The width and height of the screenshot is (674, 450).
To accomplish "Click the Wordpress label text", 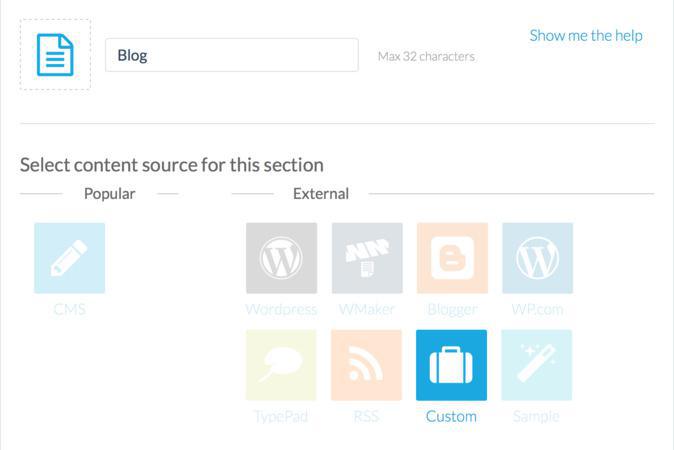I will pos(281,309).
